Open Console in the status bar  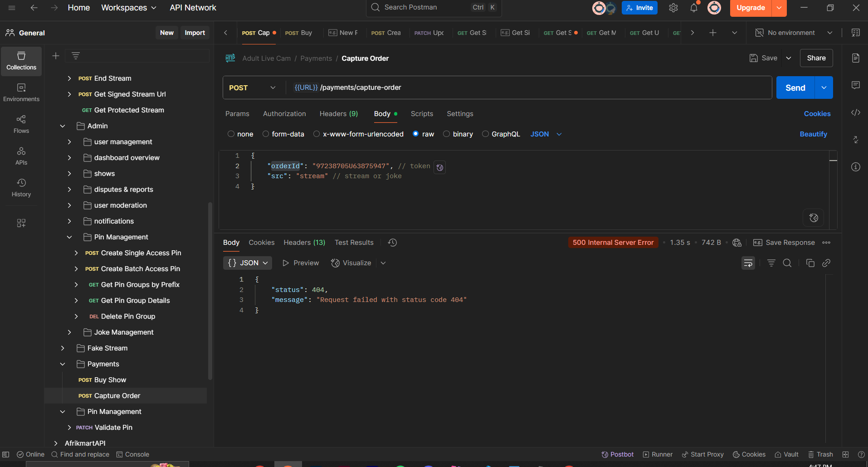point(133,454)
